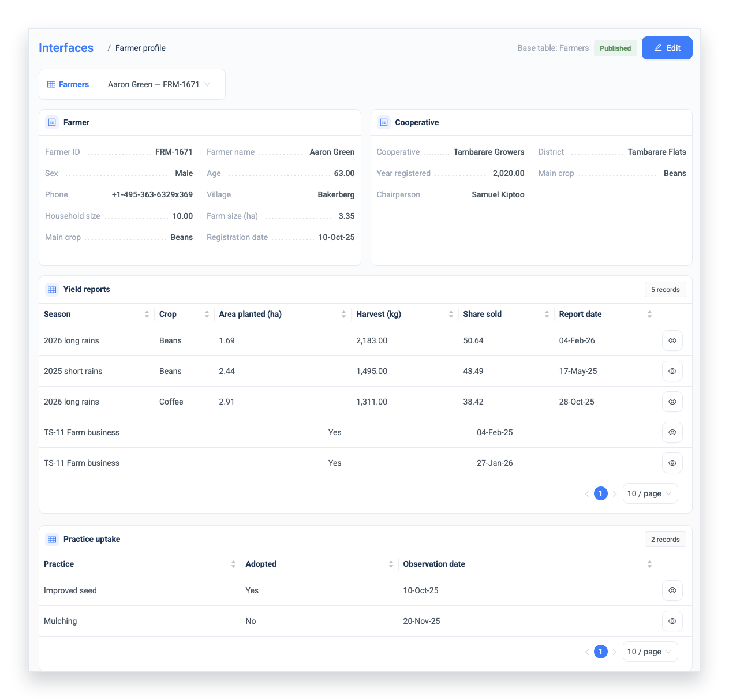Click the Farmers table icon

[x=51, y=84]
